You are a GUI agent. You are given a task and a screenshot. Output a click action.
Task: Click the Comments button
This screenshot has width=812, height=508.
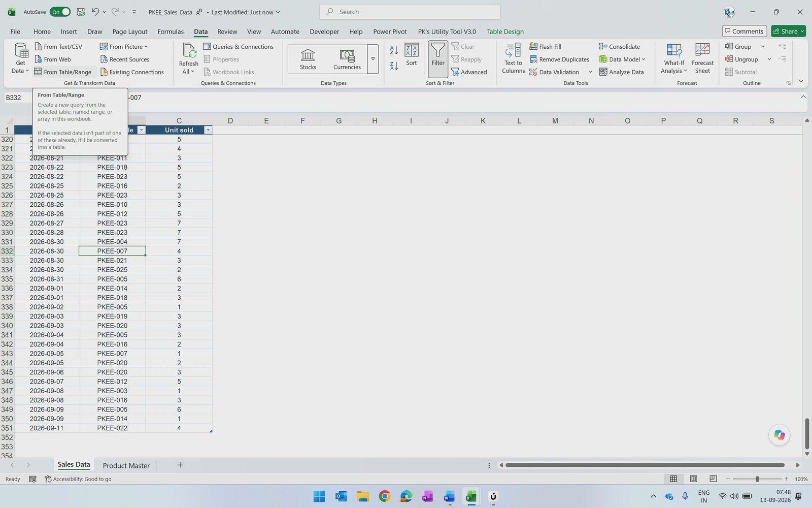point(745,31)
